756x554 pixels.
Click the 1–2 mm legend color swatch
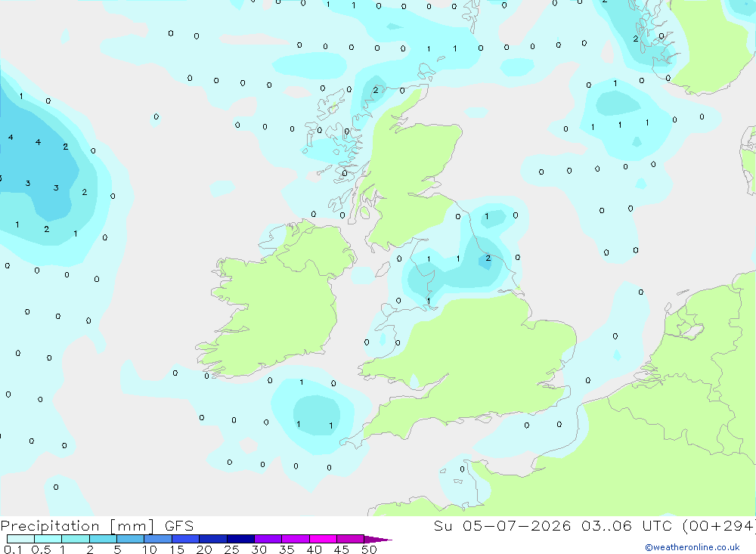click(76, 539)
